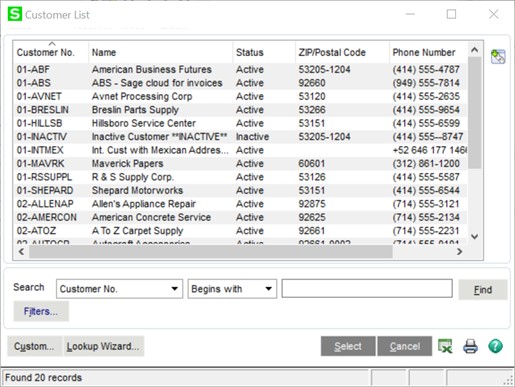Open the Begins with operator dropdown
The image size is (515, 387).
click(232, 289)
